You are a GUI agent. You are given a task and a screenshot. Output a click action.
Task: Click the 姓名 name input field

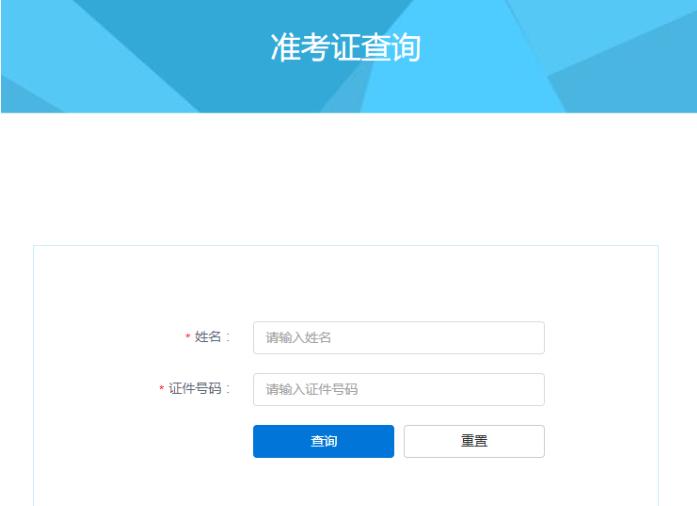[x=398, y=338]
